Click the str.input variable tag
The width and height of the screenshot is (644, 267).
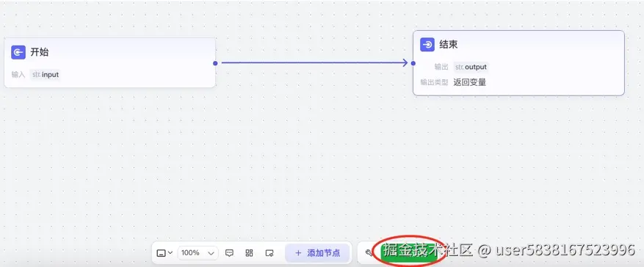[46, 75]
